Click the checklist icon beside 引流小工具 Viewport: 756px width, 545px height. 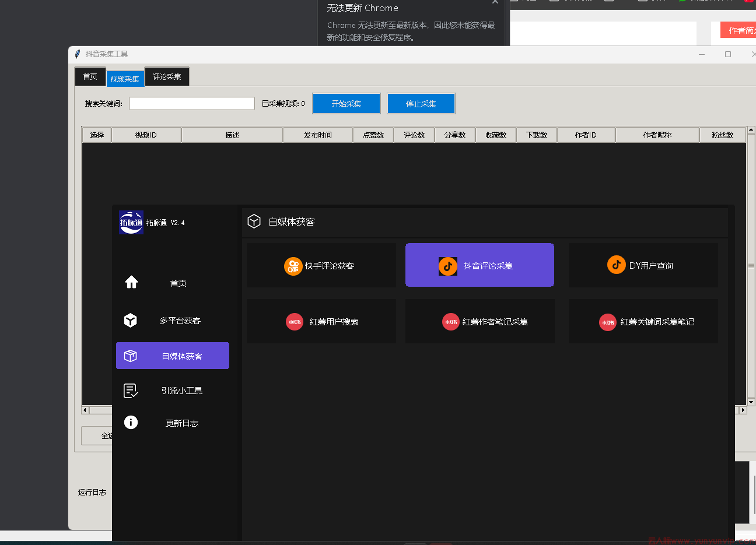[131, 391]
